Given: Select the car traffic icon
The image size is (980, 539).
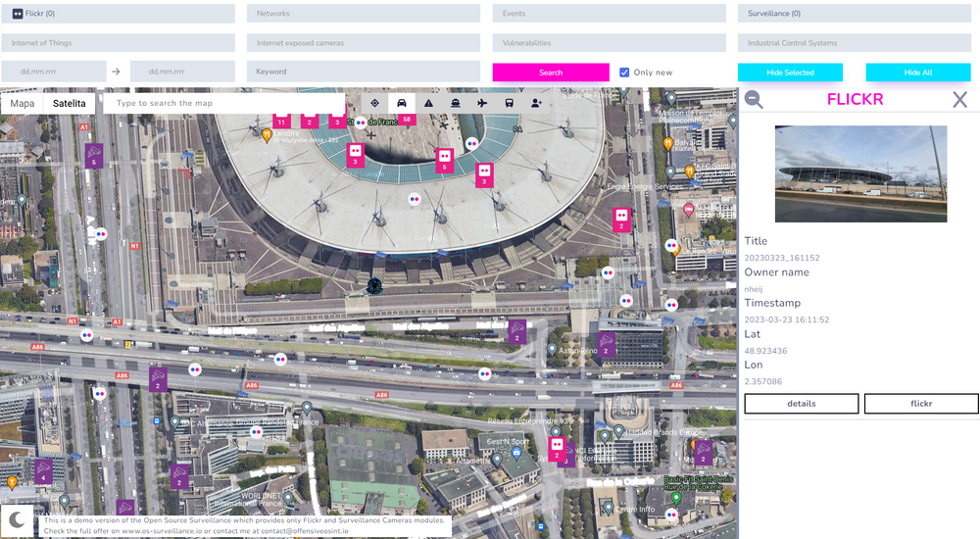Looking at the screenshot, I should (402, 103).
